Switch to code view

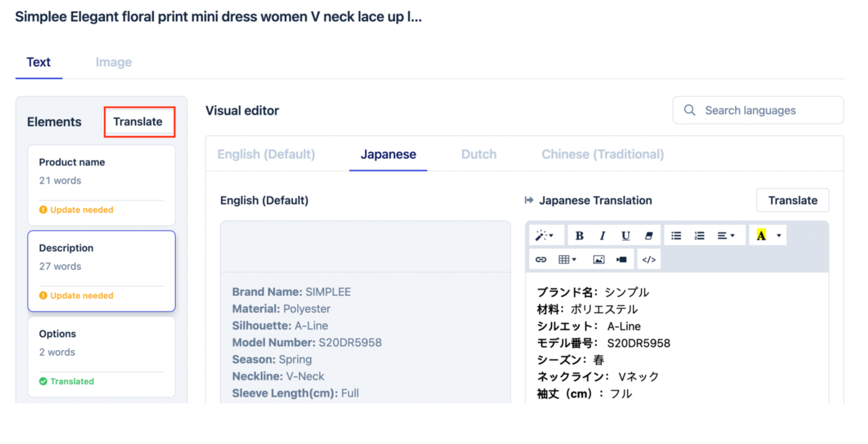pyautogui.click(x=649, y=260)
